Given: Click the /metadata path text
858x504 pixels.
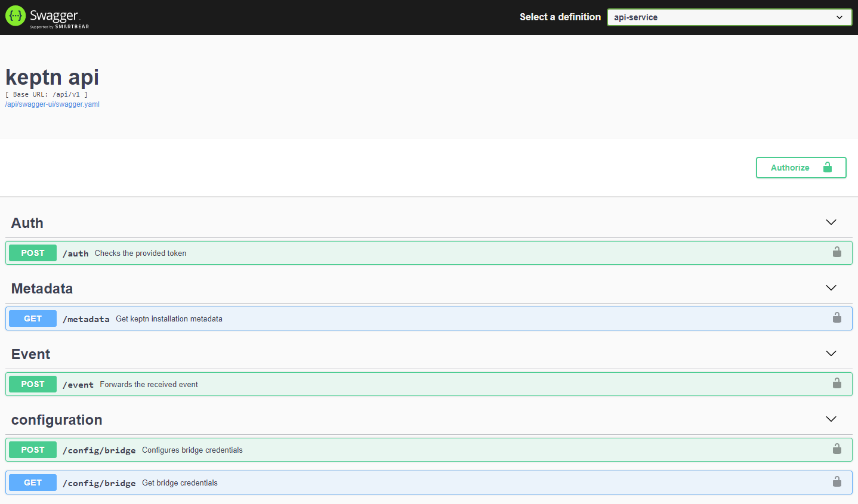Looking at the screenshot, I should tap(86, 319).
